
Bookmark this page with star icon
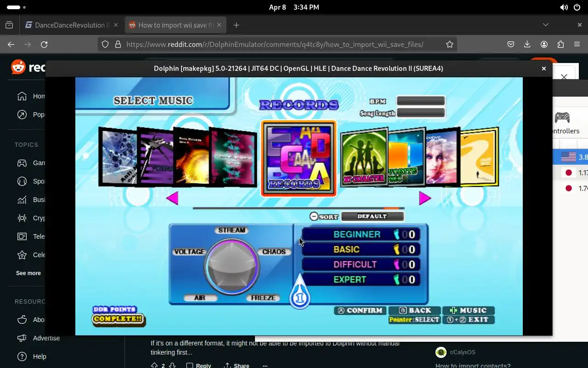[450, 45]
